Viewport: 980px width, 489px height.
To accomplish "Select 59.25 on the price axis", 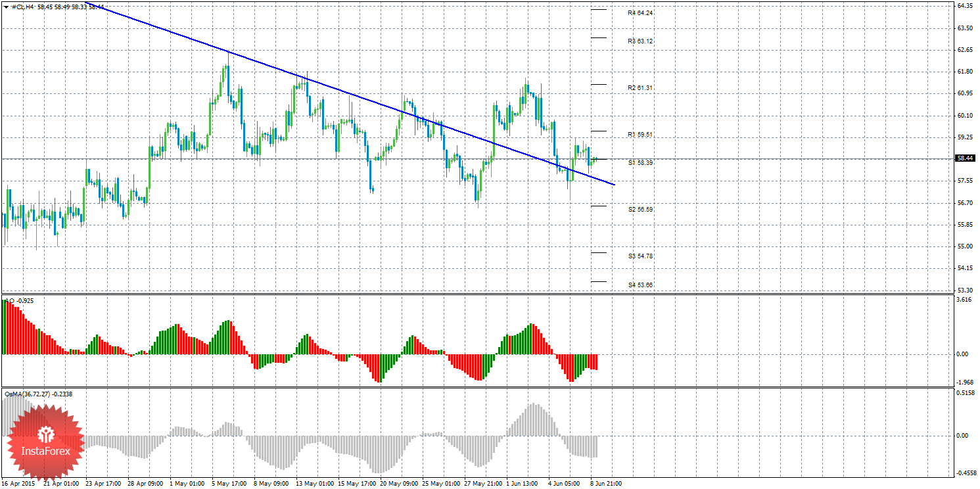I will coord(966,137).
